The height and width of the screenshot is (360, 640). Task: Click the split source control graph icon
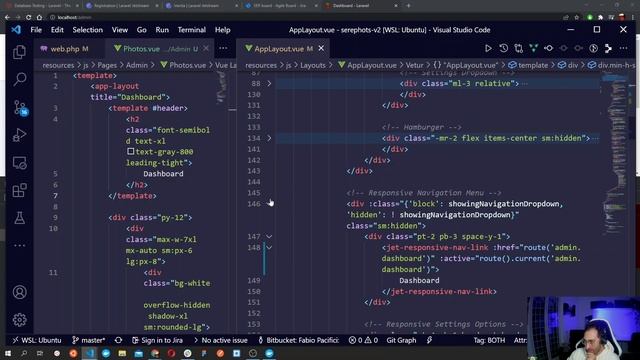[x=608, y=48]
